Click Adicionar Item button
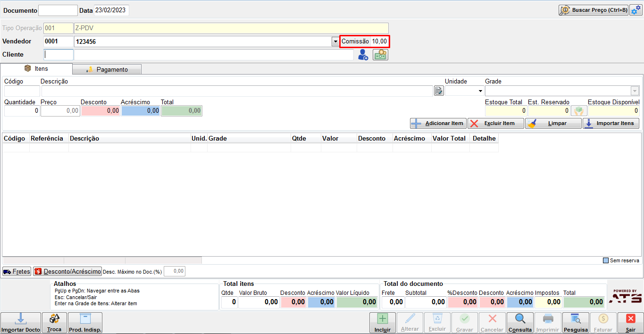The image size is (644, 334). coord(438,123)
